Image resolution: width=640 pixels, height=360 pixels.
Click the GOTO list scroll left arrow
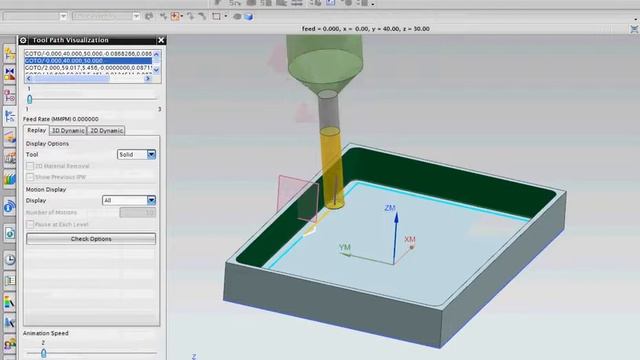(28, 78)
